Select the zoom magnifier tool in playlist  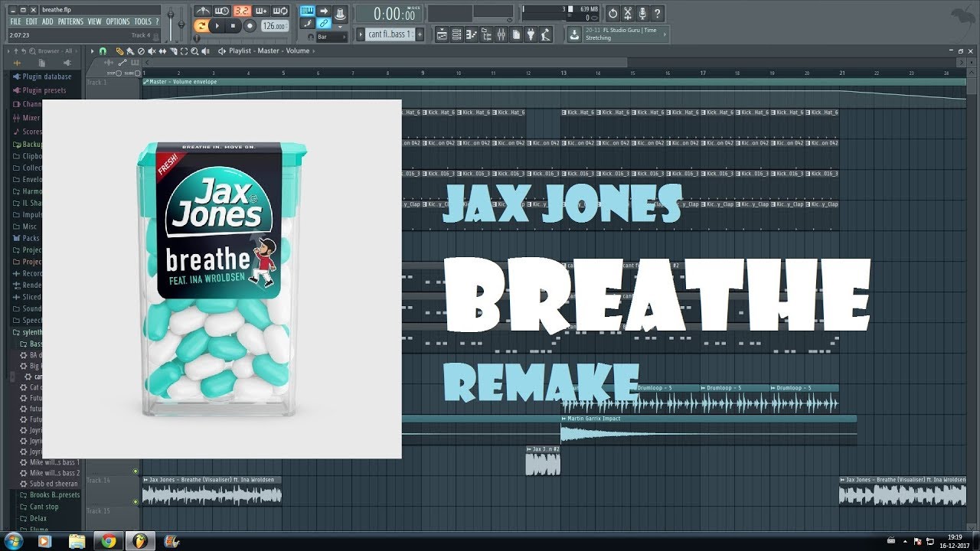(x=194, y=51)
